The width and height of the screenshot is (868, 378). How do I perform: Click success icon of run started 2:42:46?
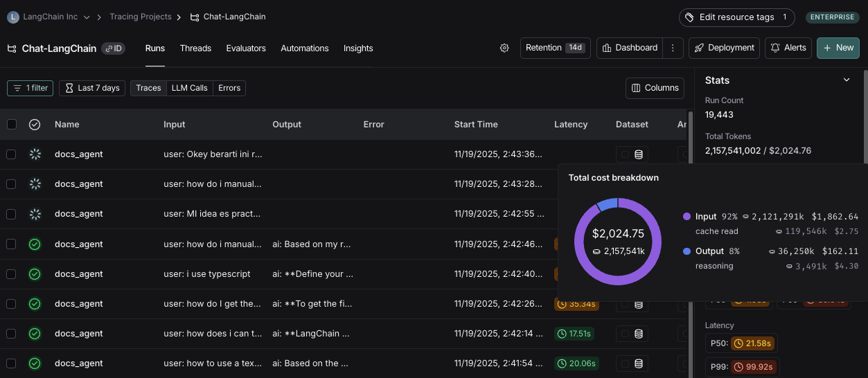tap(35, 244)
